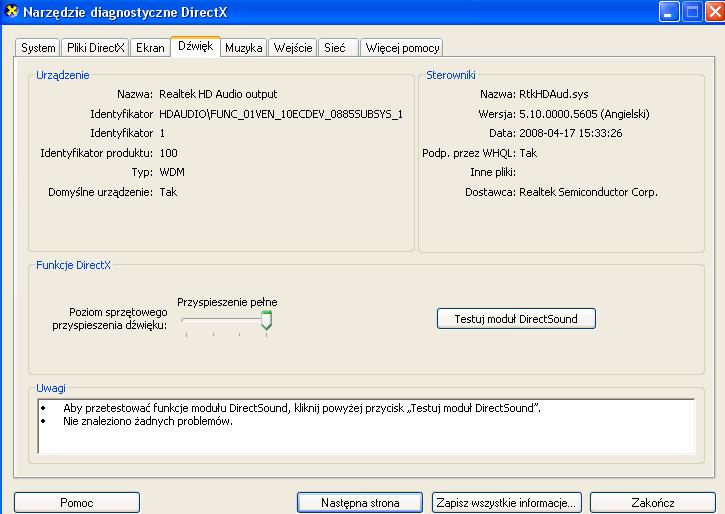
Task: Click the Urządzenie group heading
Action: [63, 75]
